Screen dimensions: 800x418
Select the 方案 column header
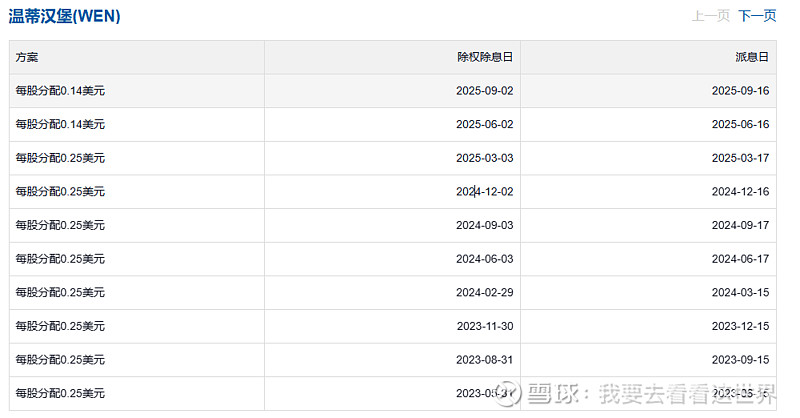point(27,58)
